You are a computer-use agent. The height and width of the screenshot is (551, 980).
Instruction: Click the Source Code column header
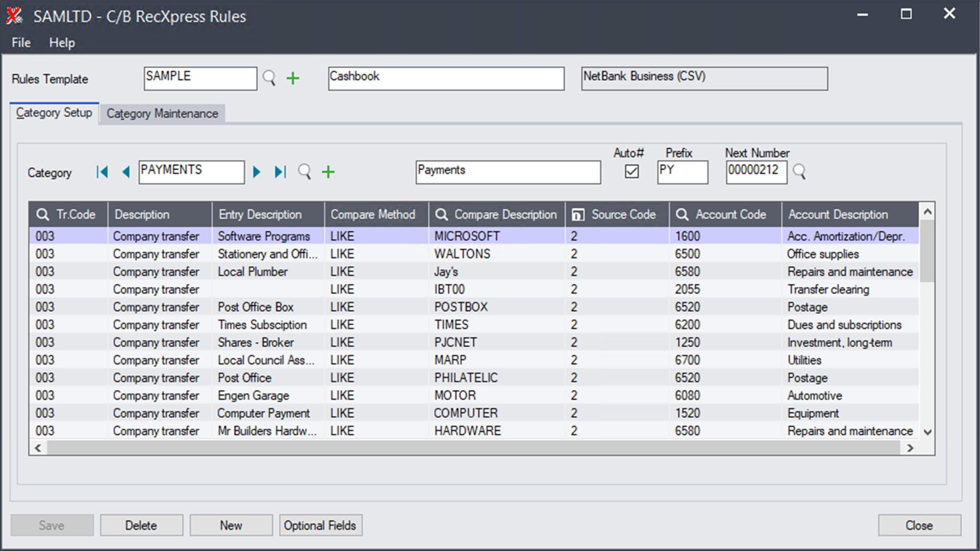(623, 214)
